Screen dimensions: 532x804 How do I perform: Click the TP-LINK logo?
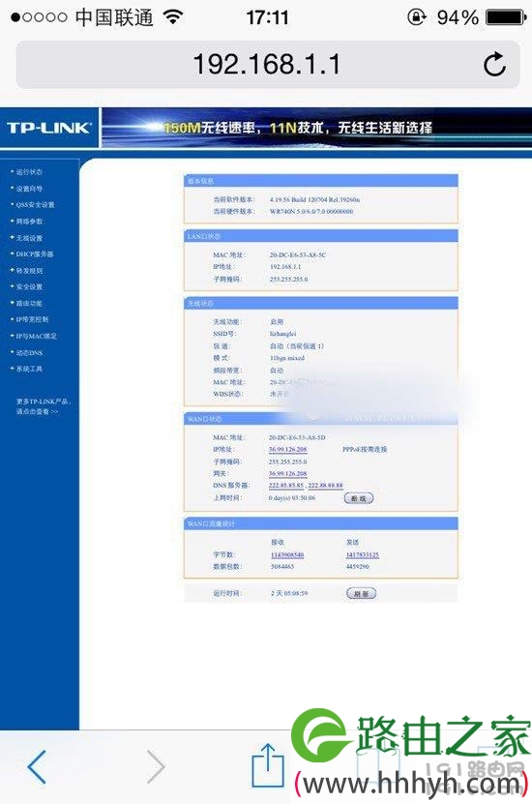(x=49, y=128)
